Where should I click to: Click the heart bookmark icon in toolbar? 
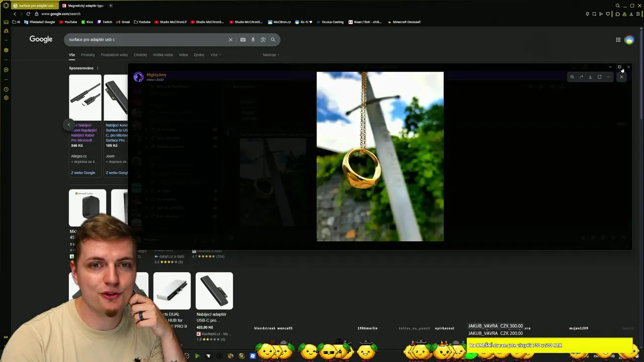(607, 14)
